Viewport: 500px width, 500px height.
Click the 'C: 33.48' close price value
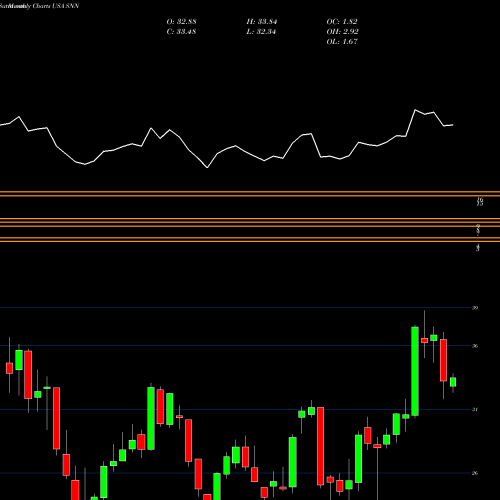point(181,32)
